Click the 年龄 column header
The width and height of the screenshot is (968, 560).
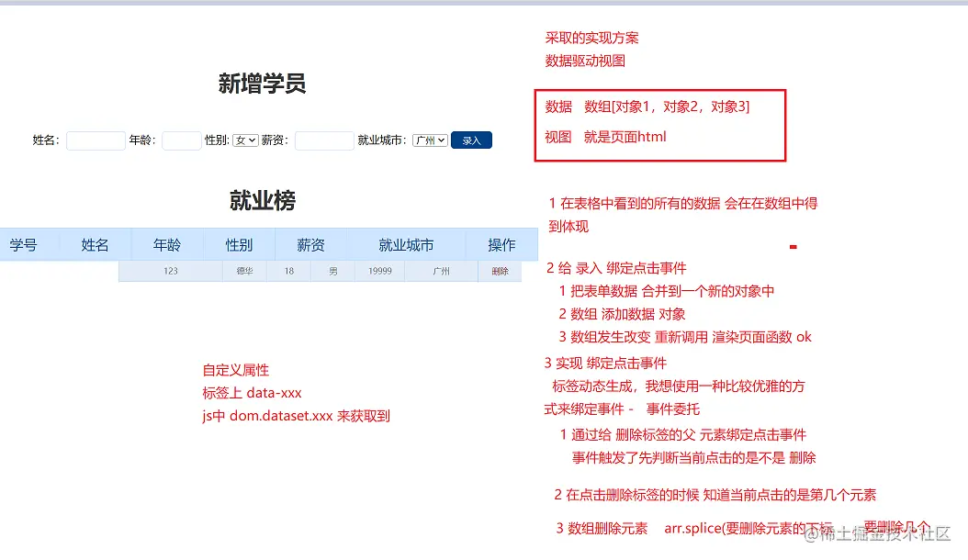(166, 245)
